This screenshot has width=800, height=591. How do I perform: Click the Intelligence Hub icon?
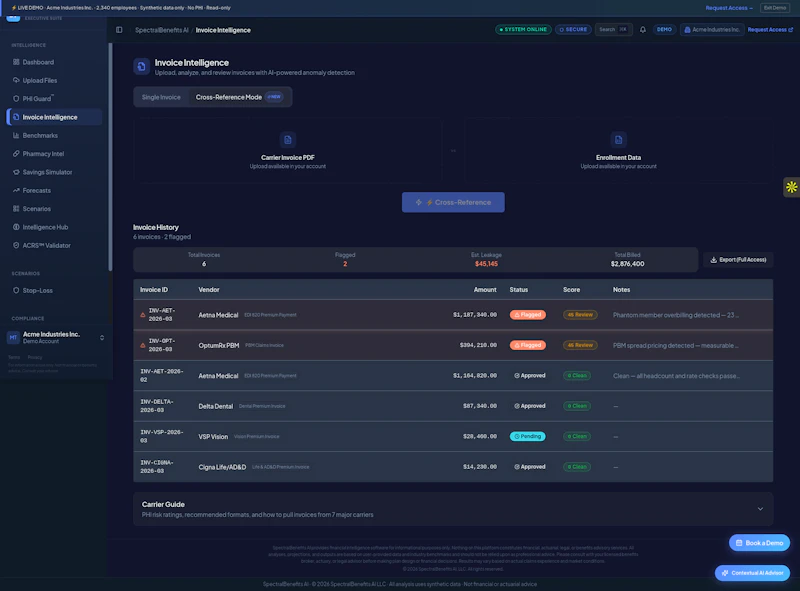pos(16,227)
